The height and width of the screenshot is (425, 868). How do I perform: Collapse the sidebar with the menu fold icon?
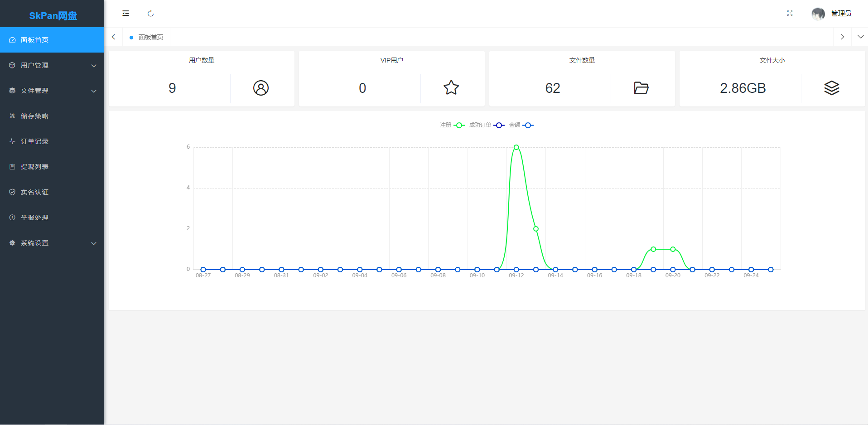pos(125,14)
